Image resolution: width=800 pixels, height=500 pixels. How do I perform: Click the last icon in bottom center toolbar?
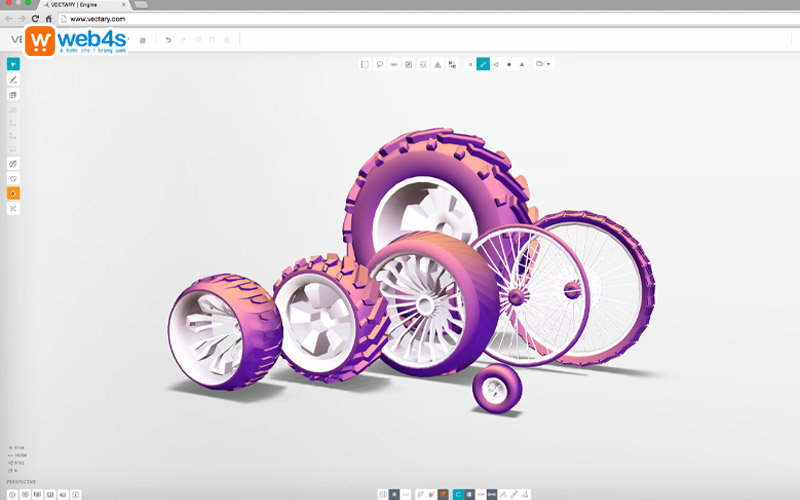(526, 494)
